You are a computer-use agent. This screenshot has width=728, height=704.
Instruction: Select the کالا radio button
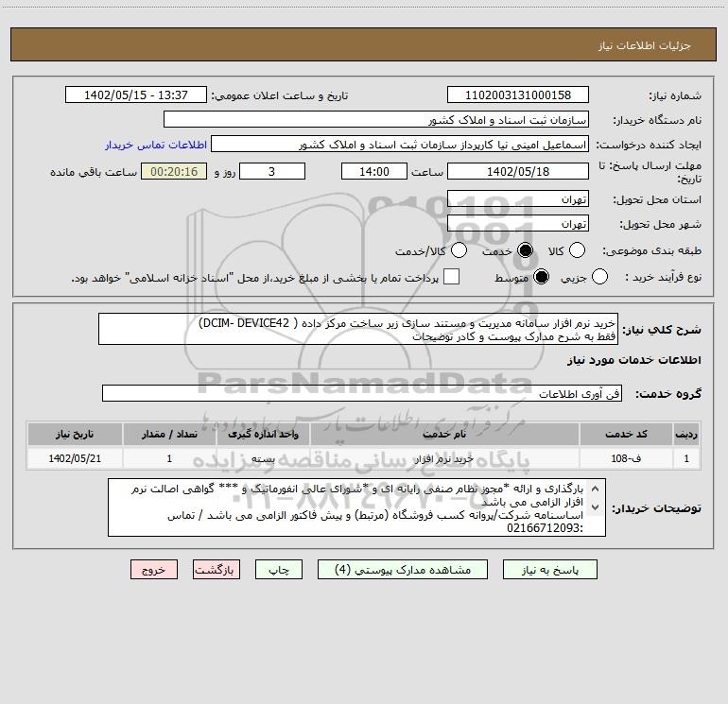pyautogui.click(x=577, y=250)
